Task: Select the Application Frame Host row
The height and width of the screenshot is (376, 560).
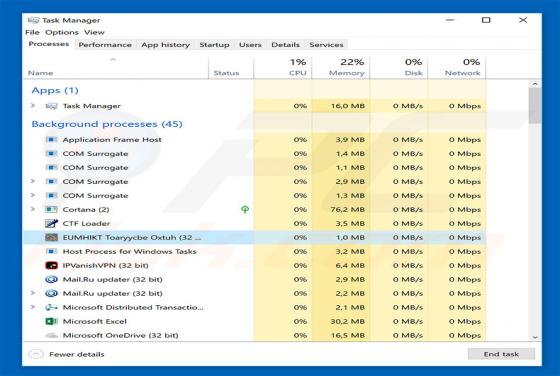Action: (255, 140)
